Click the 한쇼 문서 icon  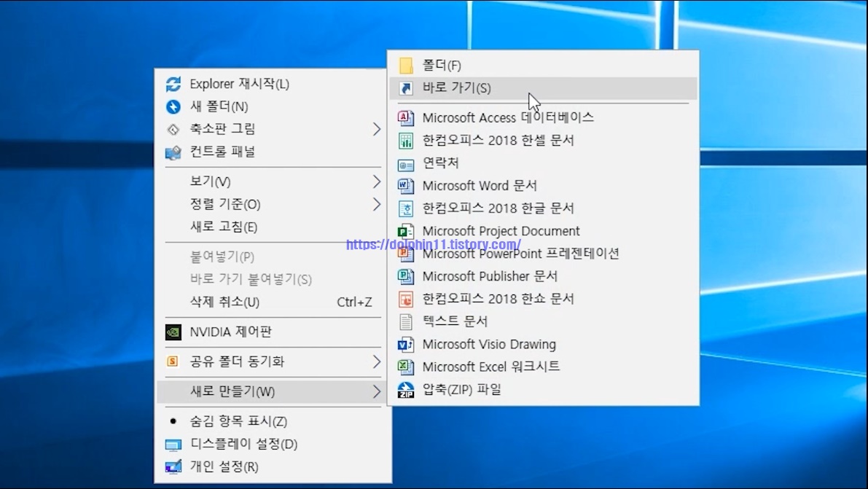coord(406,299)
